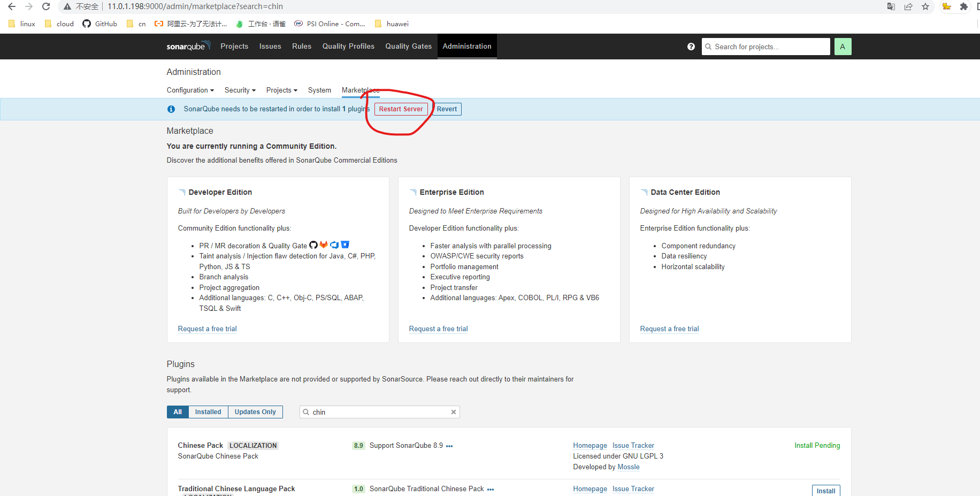Request a free trial of Developer Edition
Viewport: 980px width, 496px height.
207,329
